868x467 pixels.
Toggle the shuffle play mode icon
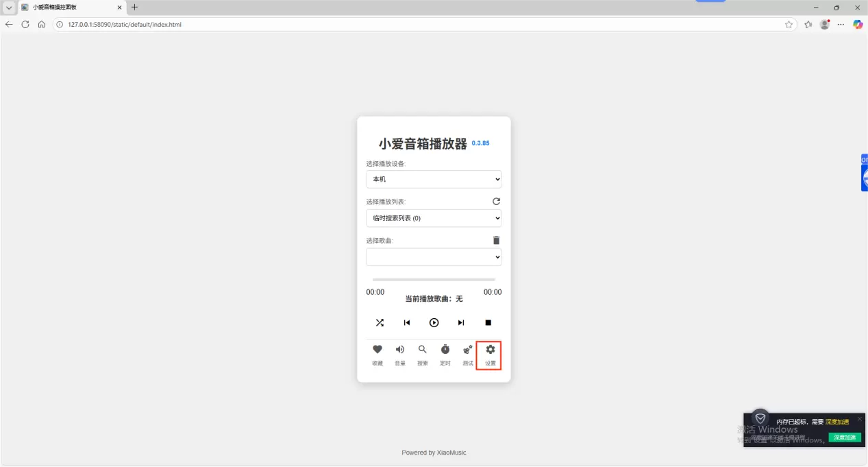(x=380, y=322)
